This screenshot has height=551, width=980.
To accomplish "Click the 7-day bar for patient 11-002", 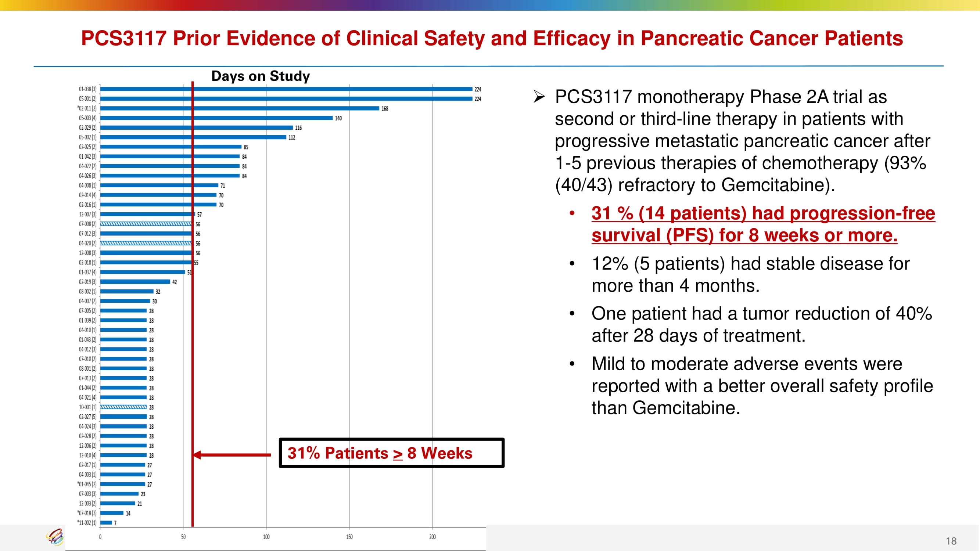I will 106,522.
